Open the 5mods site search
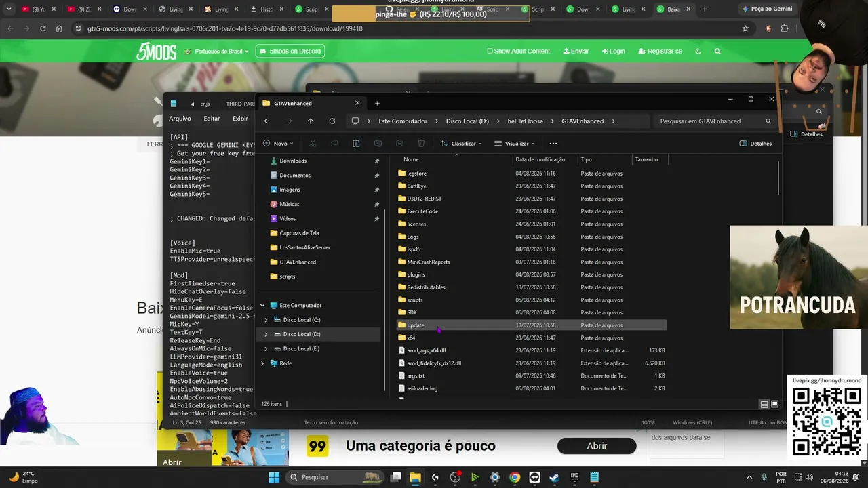The image size is (868, 488). click(717, 51)
